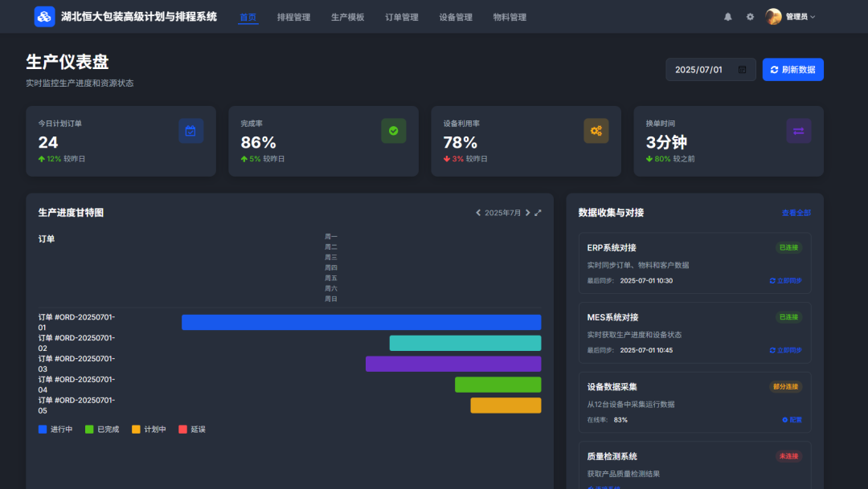Click the blue ORD-20250701-01 Gantt bar
This screenshot has width=868, height=489.
(361, 323)
